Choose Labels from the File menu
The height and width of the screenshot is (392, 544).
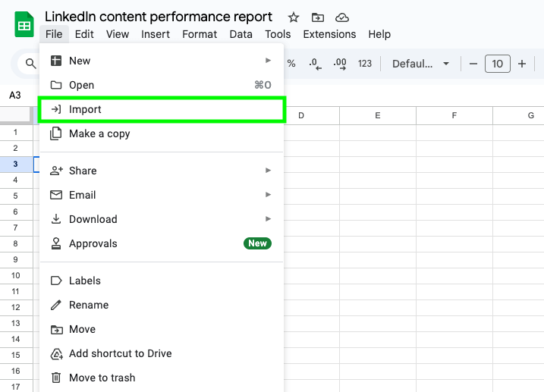[x=162, y=281]
